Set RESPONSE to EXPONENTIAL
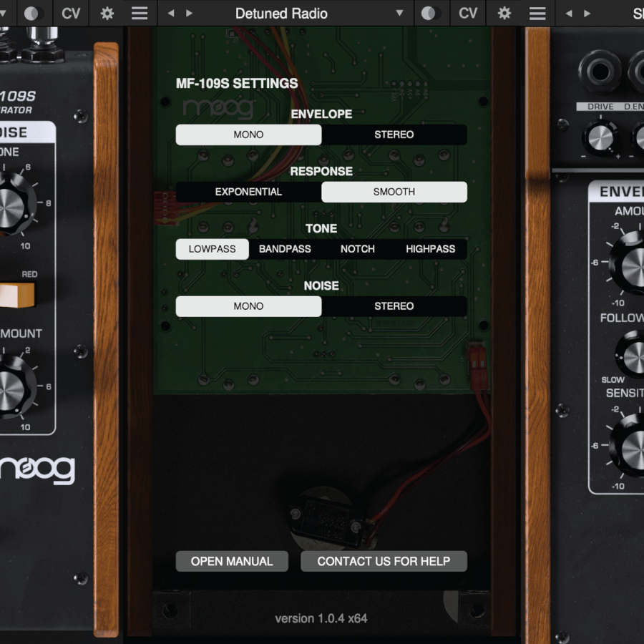Image resolution: width=644 pixels, height=644 pixels. coord(248,192)
